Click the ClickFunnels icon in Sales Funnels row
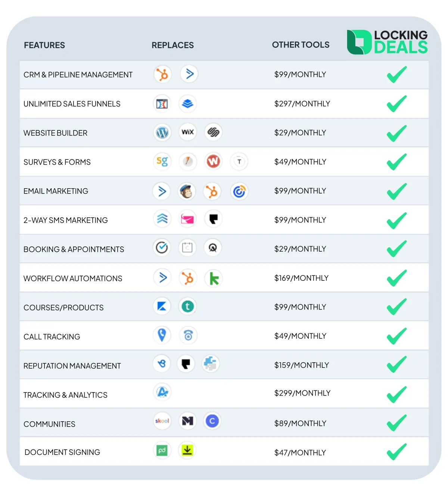The width and height of the screenshot is (448, 493). click(x=162, y=104)
